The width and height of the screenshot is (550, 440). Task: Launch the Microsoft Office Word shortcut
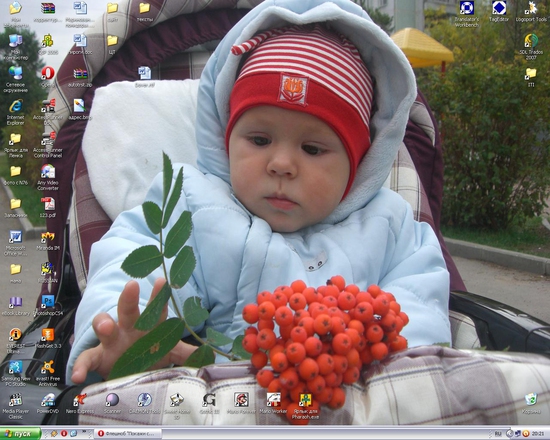(15, 237)
